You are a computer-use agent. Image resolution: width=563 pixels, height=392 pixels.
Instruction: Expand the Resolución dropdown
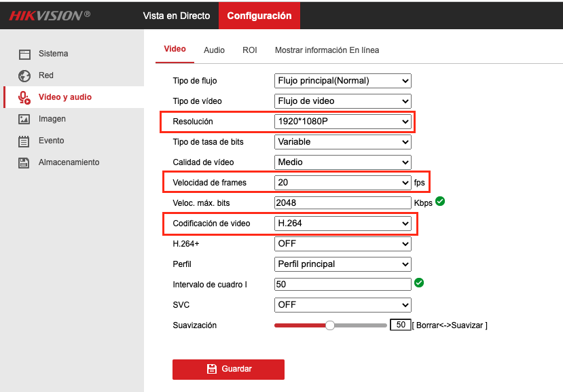click(x=342, y=122)
